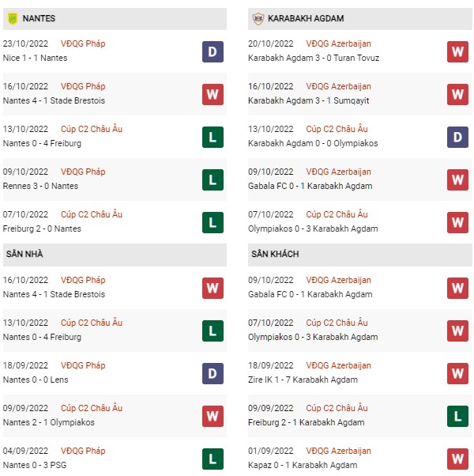
Task: Click the W badge for Kapaz 0-1 Karabakh Agdam
Action: click(457, 459)
